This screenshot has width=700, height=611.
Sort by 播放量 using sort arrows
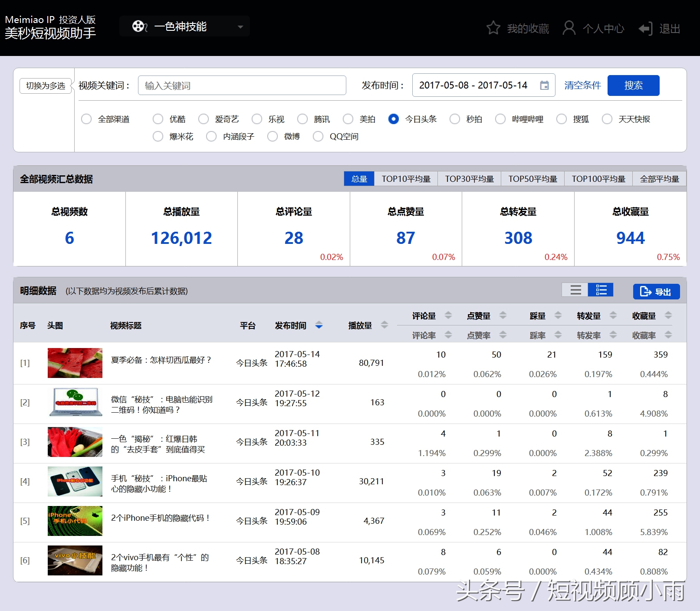[385, 325]
